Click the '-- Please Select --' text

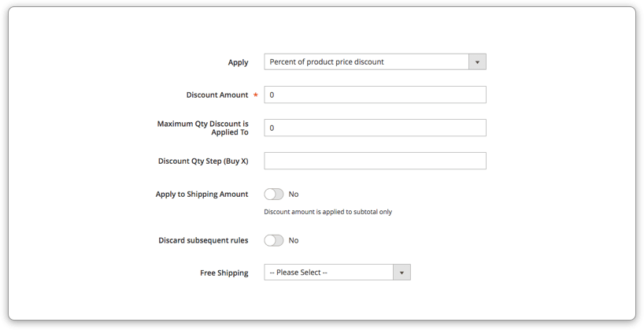[298, 273]
